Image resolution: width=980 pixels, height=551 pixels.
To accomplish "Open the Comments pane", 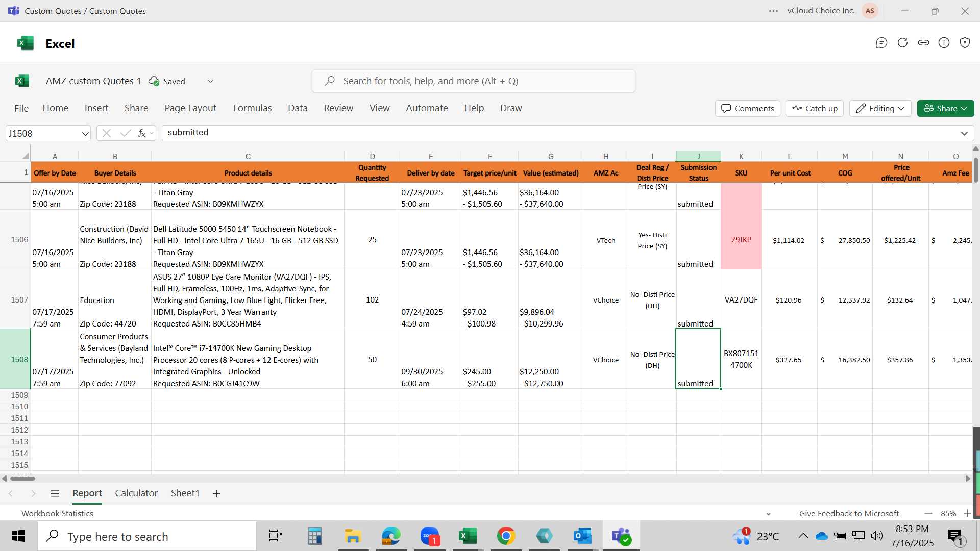I will point(748,108).
